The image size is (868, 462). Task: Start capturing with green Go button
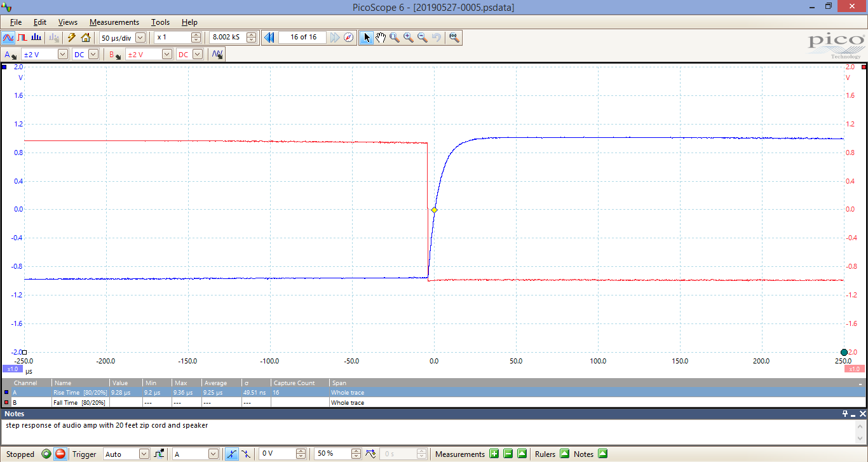(x=46, y=454)
